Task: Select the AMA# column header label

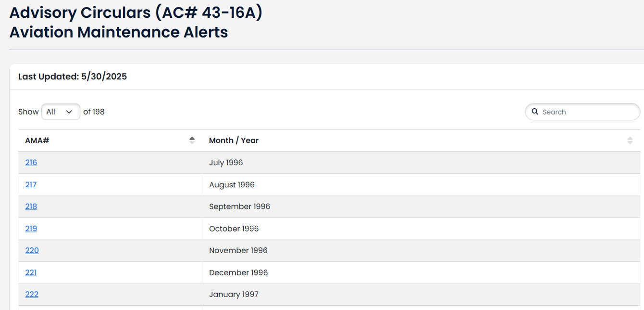Action: coord(37,141)
